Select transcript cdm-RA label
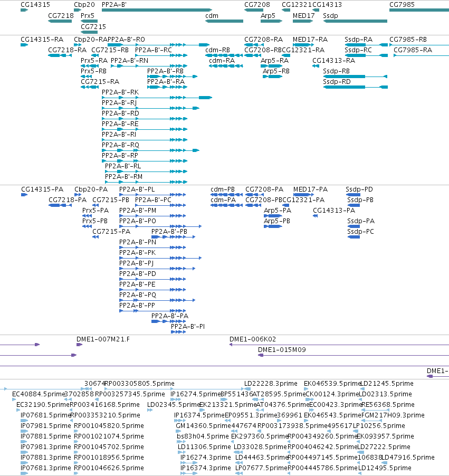 pyautogui.click(x=222, y=60)
